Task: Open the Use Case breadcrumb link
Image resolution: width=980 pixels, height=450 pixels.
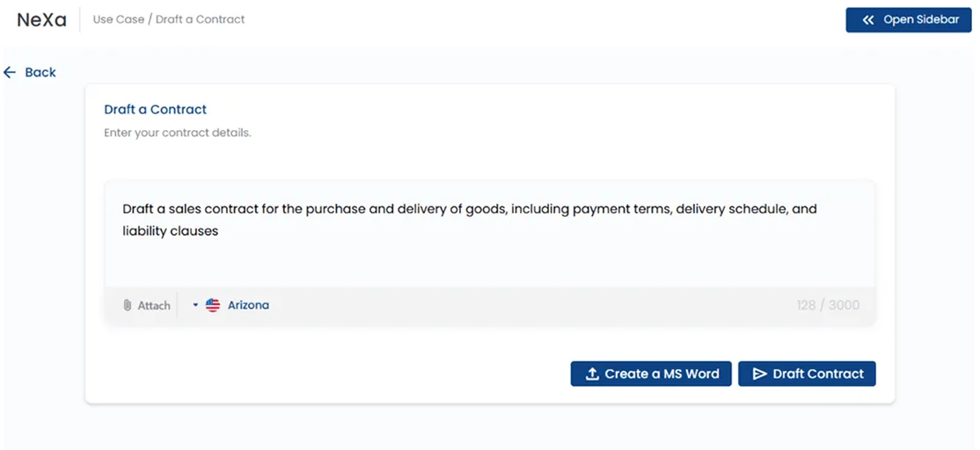Action: (x=117, y=19)
